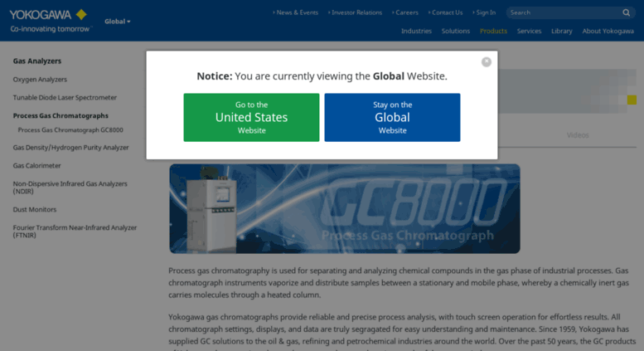Open Oxygen Analyzers in sidebar
The width and height of the screenshot is (644, 351).
[x=40, y=80]
